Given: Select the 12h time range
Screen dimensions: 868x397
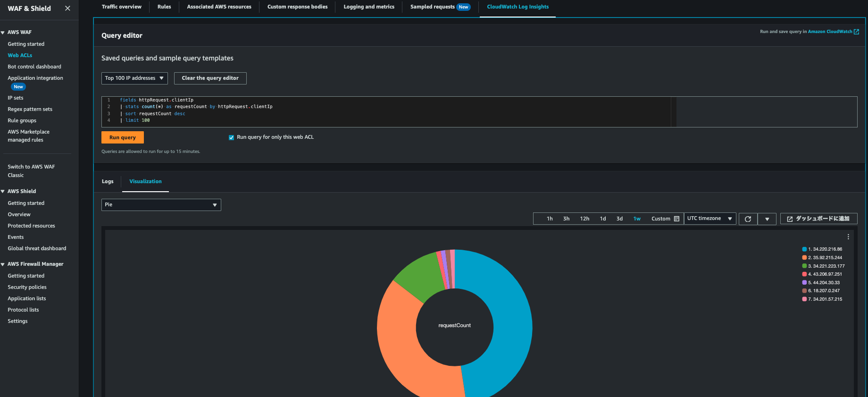Looking at the screenshot, I should (x=584, y=219).
